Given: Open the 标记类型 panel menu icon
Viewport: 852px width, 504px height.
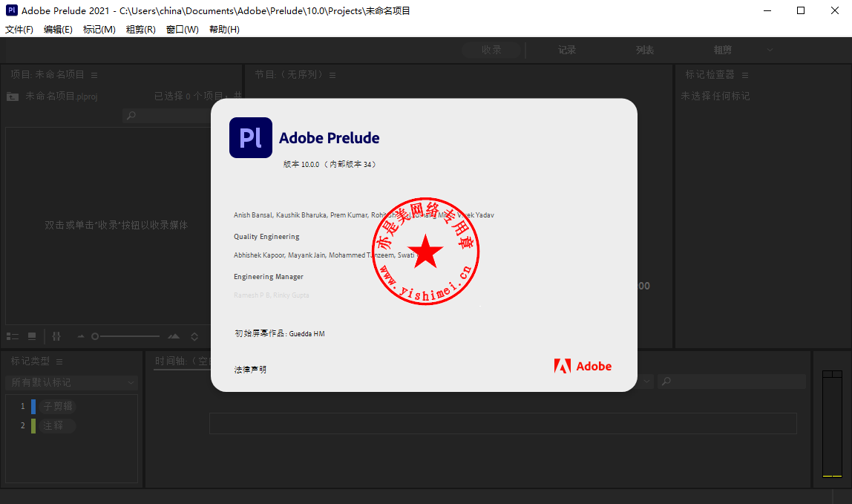Looking at the screenshot, I should (59, 361).
